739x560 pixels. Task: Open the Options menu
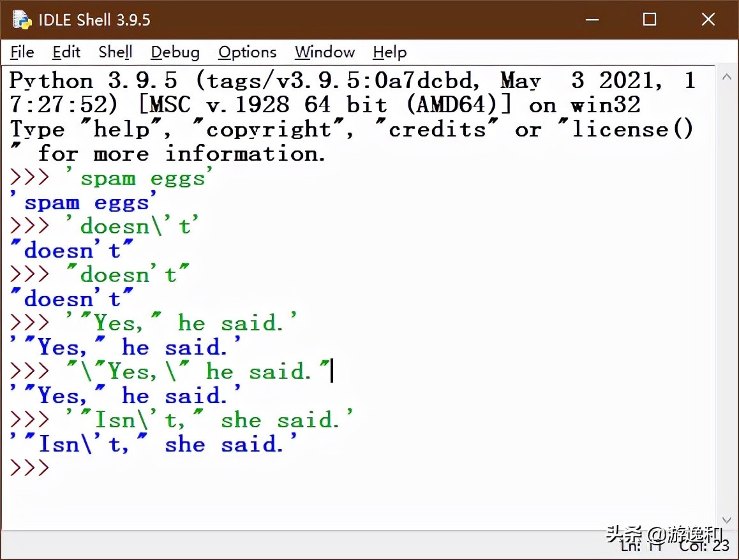(246, 52)
